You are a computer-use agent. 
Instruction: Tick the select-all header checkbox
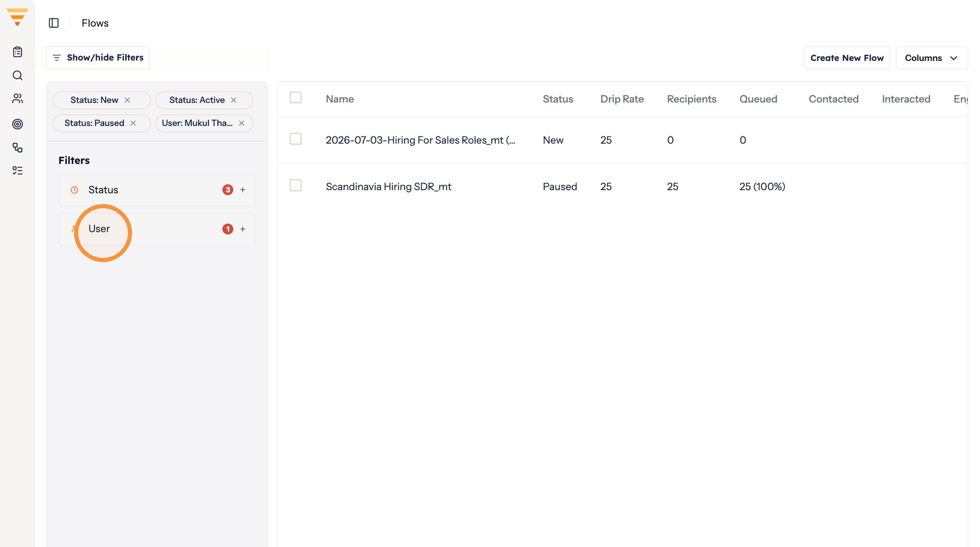tap(296, 98)
